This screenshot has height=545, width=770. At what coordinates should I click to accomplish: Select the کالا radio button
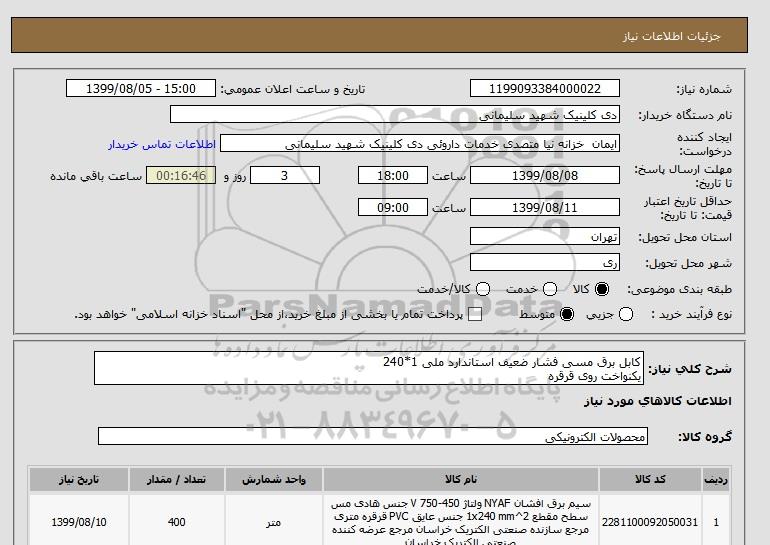[x=602, y=289]
